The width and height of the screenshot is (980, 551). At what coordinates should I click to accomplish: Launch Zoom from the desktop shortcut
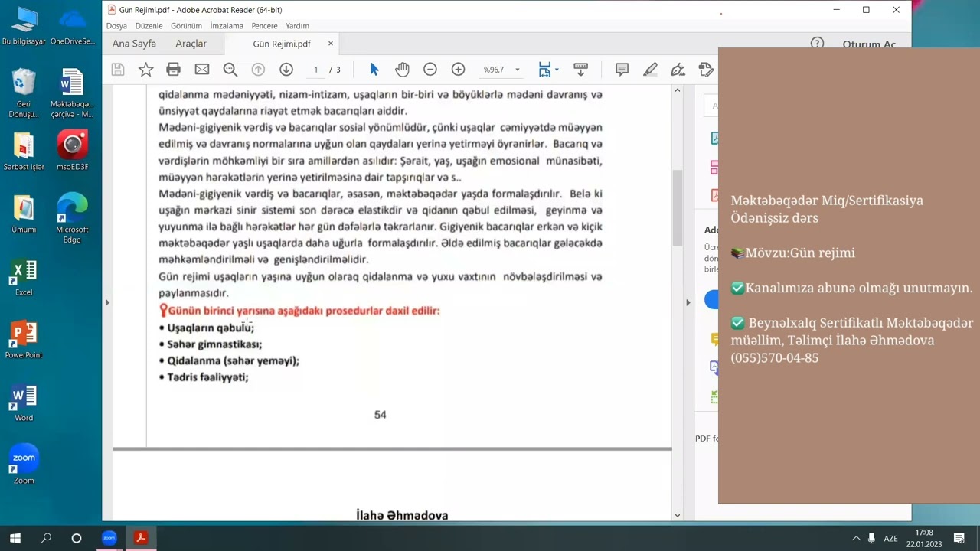[x=24, y=464]
